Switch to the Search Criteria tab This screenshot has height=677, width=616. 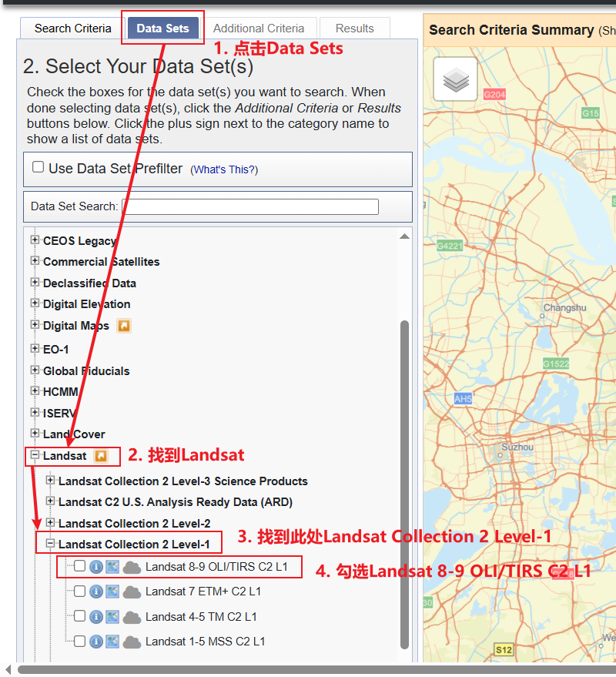point(73,28)
